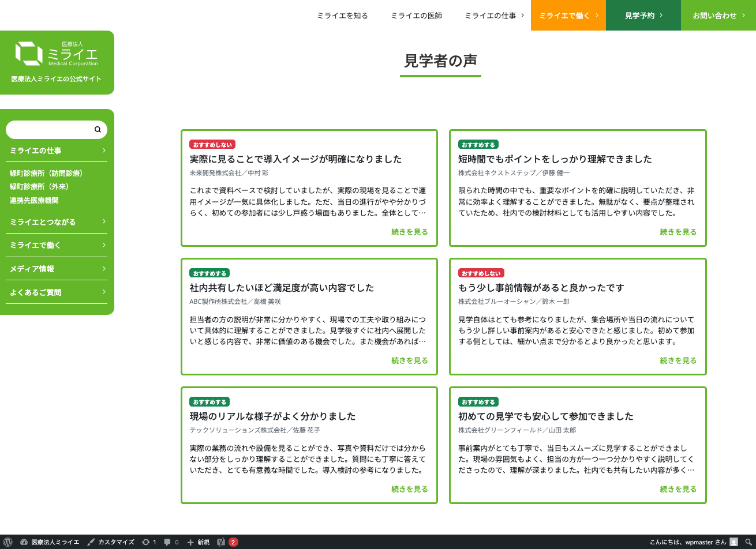The width and height of the screenshot is (756, 549).
Task: Expand ミライエとつながる in sidebar
Action: pos(57,222)
